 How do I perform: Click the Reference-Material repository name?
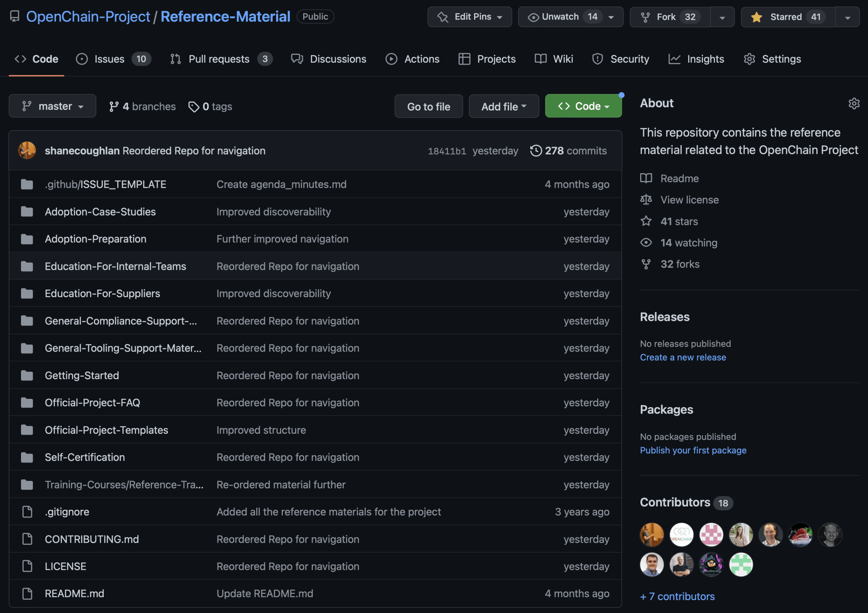(x=225, y=17)
